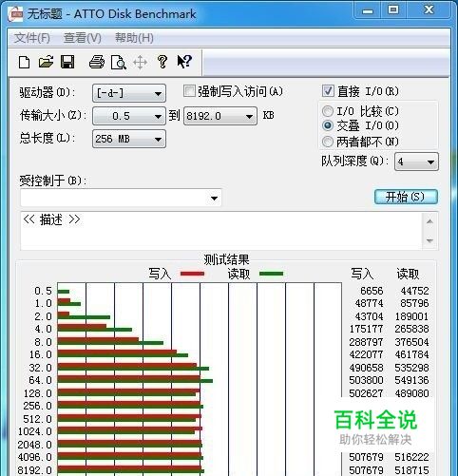This screenshot has width=458, height=476.
Task: Minimize the ATTO Disk Benchmark window
Action: (x=368, y=10)
